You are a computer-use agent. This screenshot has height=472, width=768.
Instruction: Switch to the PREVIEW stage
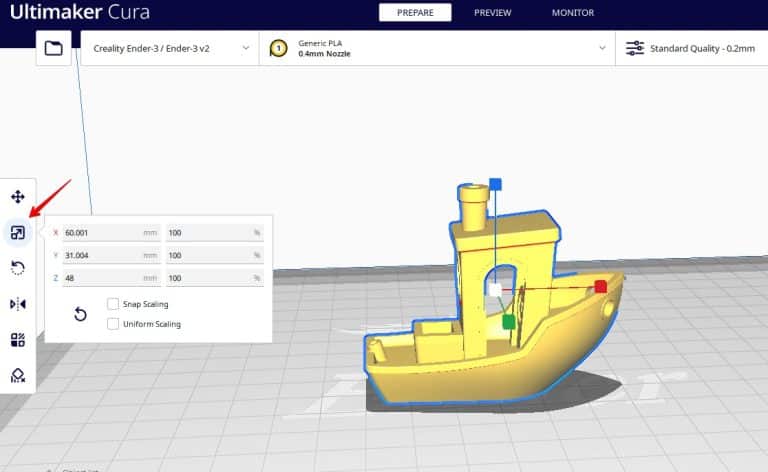pyautogui.click(x=492, y=13)
